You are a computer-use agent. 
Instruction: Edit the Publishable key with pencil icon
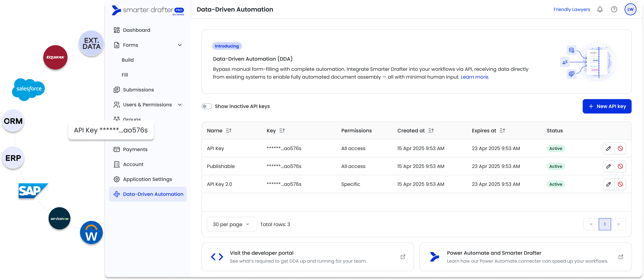[x=609, y=166]
